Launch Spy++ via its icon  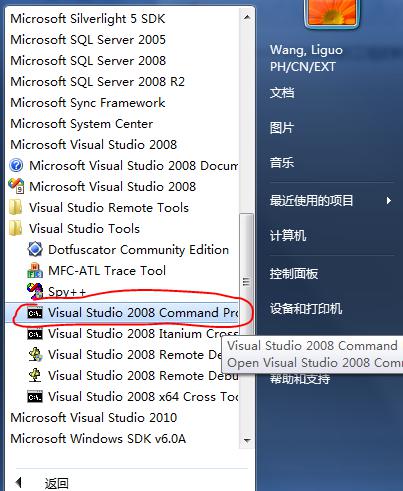(35, 292)
